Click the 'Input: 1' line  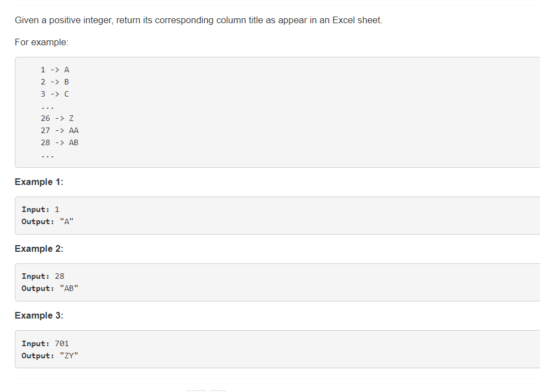[40, 209]
